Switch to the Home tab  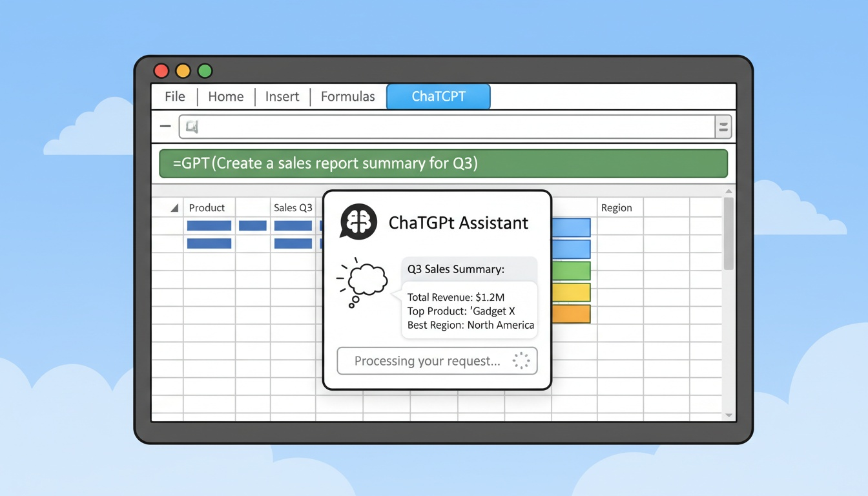(225, 97)
